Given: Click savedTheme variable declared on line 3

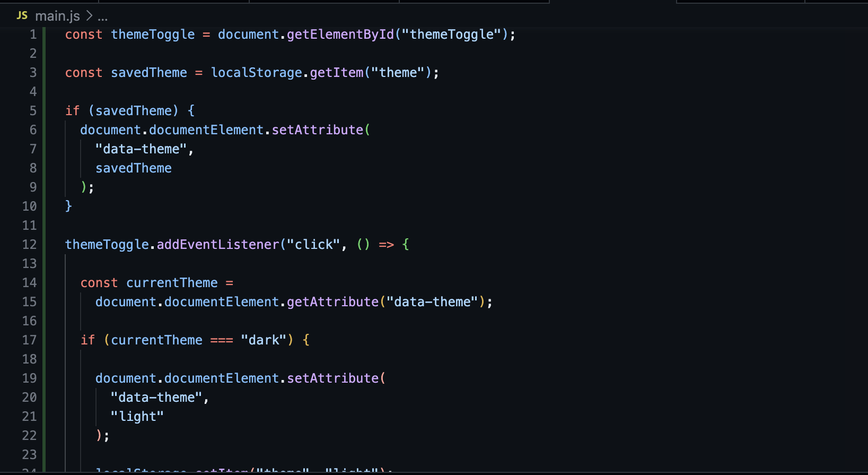Looking at the screenshot, I should pyautogui.click(x=149, y=73).
